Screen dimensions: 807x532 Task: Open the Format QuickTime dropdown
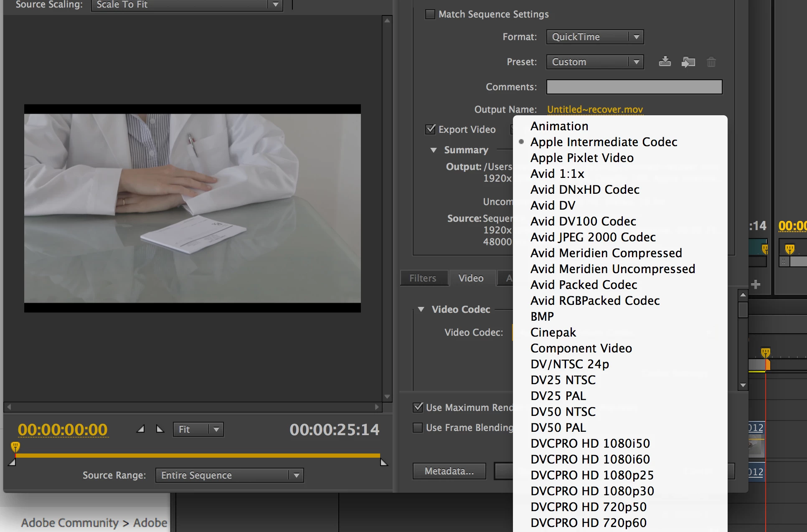pos(595,37)
